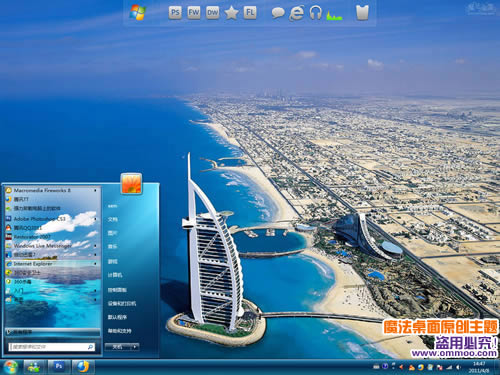Launch the FL Flash dock icon
Viewport: 500px width, 375px height.
(x=250, y=13)
